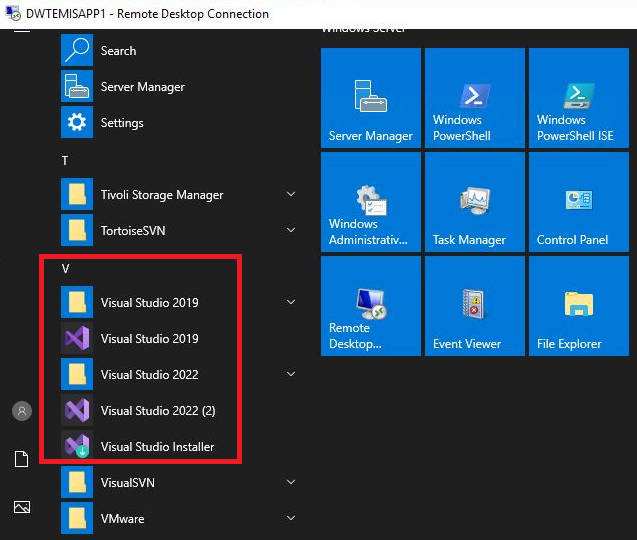The image size is (637, 540).
Task: Expand the VMware folder chevron
Action: coord(291,518)
